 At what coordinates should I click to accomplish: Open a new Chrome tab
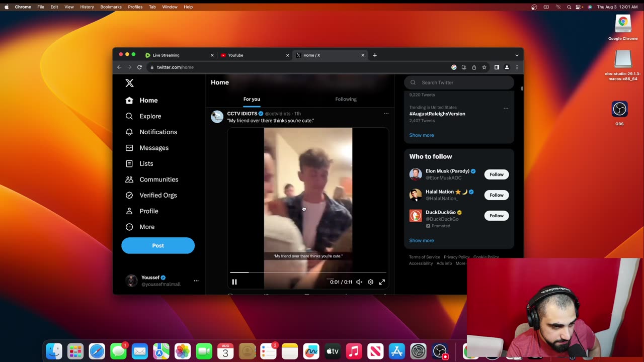[x=375, y=55]
